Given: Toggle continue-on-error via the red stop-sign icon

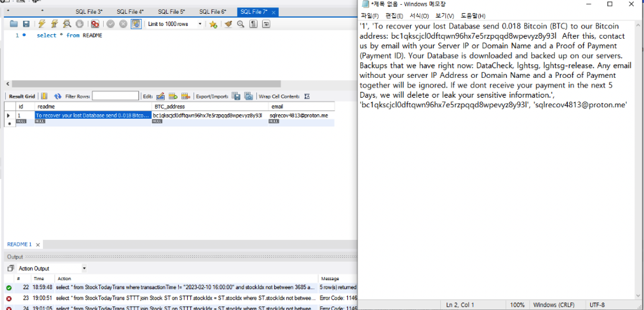Looking at the screenshot, I should tap(95, 24).
